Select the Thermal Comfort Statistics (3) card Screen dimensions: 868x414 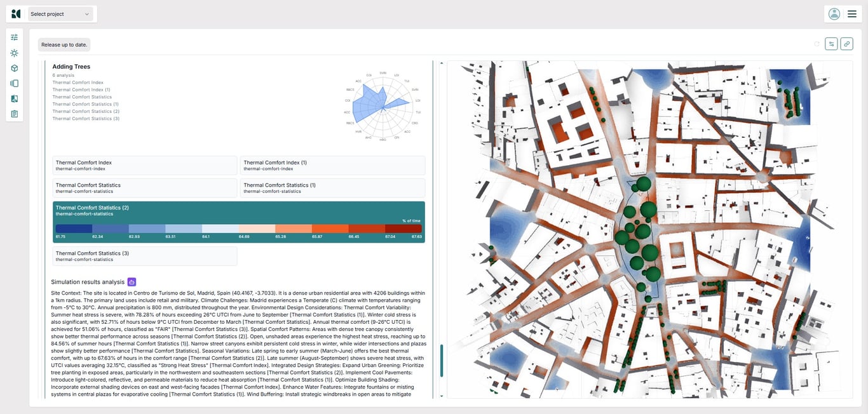click(144, 256)
